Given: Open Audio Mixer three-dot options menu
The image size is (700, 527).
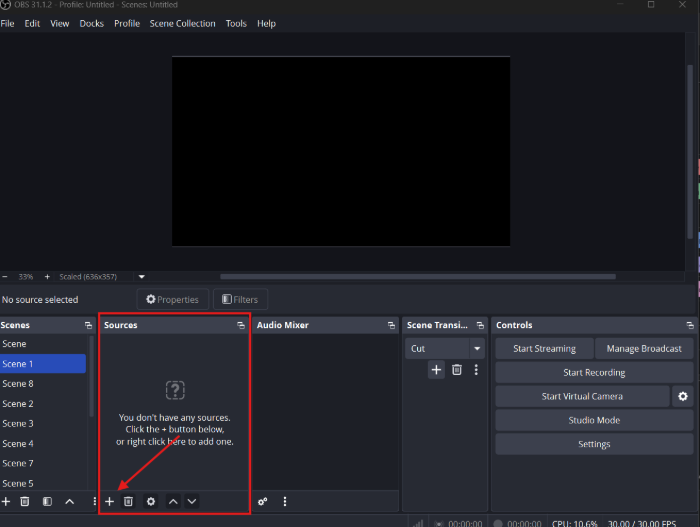Looking at the screenshot, I should tap(285, 501).
